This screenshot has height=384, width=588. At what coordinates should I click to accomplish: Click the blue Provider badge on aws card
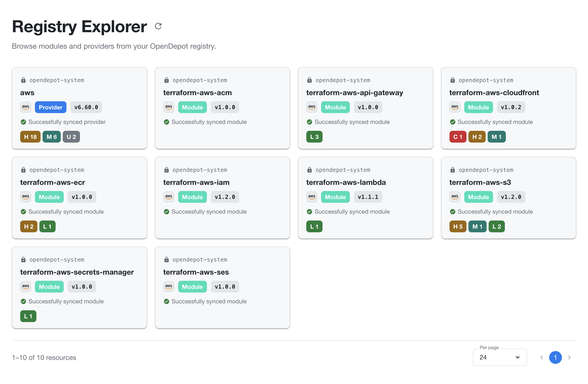click(51, 107)
